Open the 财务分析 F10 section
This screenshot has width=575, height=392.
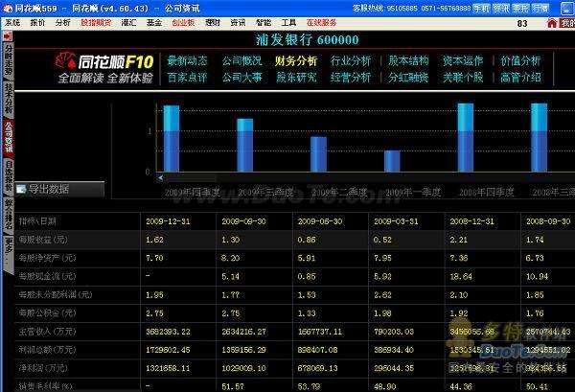(x=296, y=61)
